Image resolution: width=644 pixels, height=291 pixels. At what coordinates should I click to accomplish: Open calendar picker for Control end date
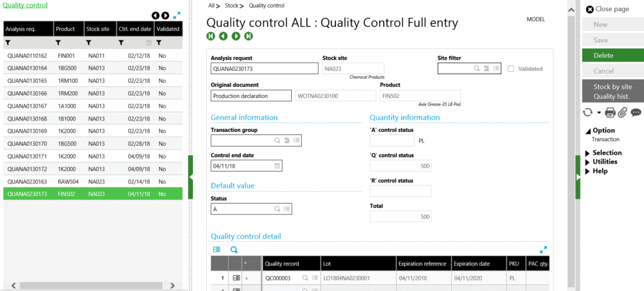click(277, 166)
